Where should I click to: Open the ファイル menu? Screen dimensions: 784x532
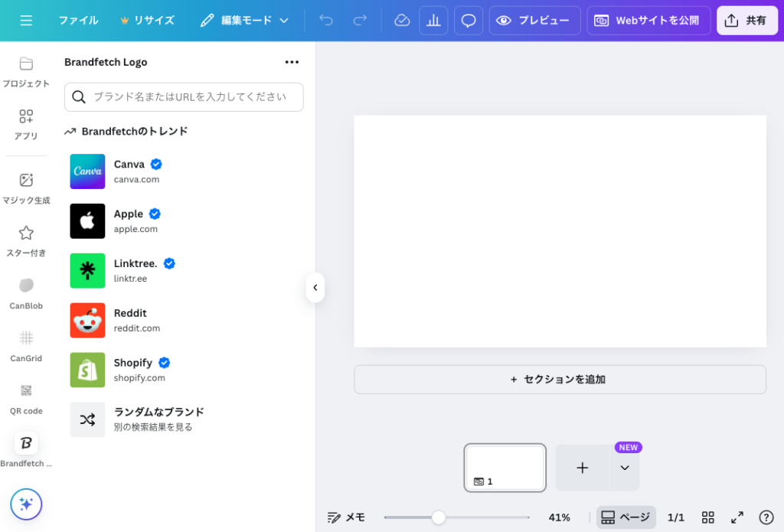[x=79, y=21]
